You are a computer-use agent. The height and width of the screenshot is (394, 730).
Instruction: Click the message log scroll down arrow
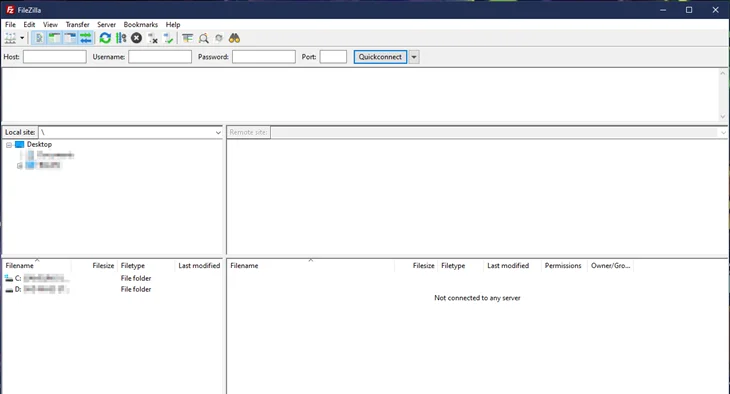tap(723, 117)
